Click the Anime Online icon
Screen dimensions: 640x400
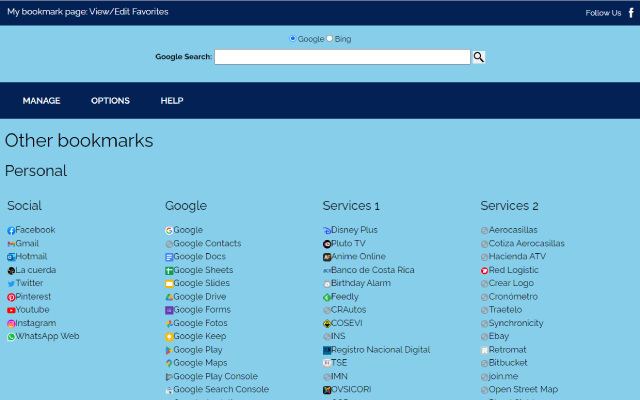[x=327, y=257]
